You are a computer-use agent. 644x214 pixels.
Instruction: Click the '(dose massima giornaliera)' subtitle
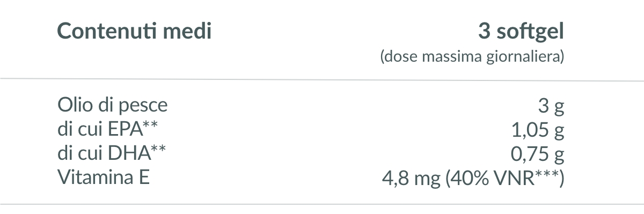coord(472,57)
